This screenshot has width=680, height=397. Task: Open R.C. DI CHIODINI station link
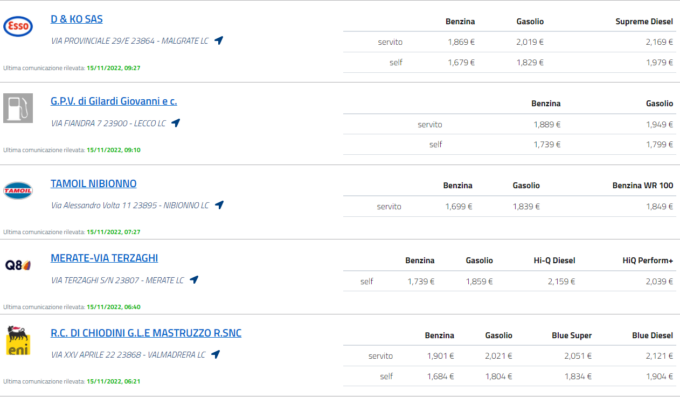click(x=146, y=333)
